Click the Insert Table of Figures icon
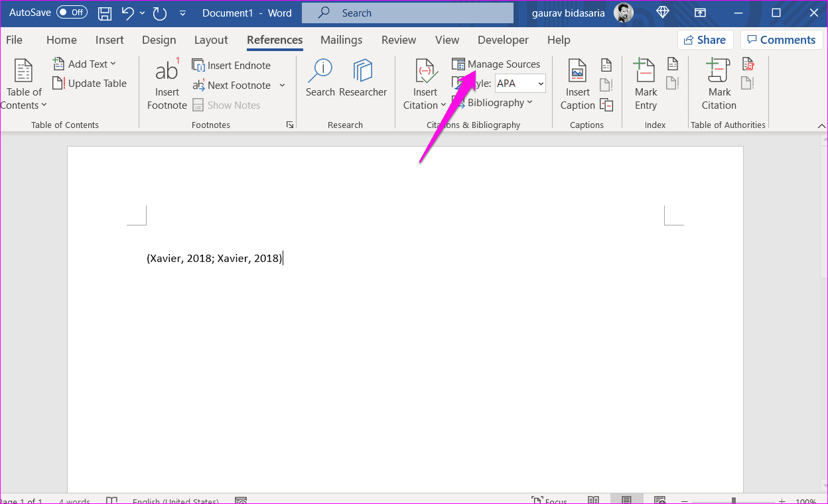Image resolution: width=828 pixels, height=504 pixels. 606,64
